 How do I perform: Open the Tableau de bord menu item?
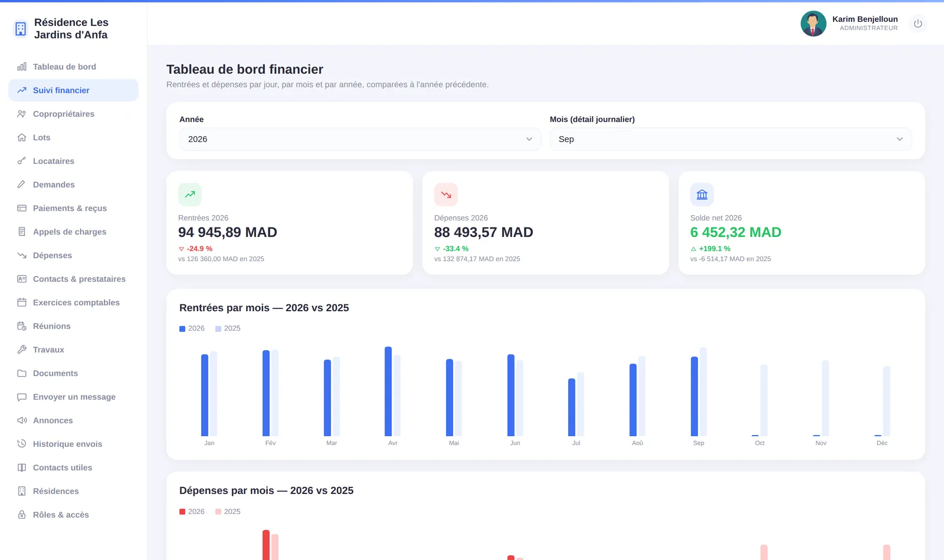[73, 67]
